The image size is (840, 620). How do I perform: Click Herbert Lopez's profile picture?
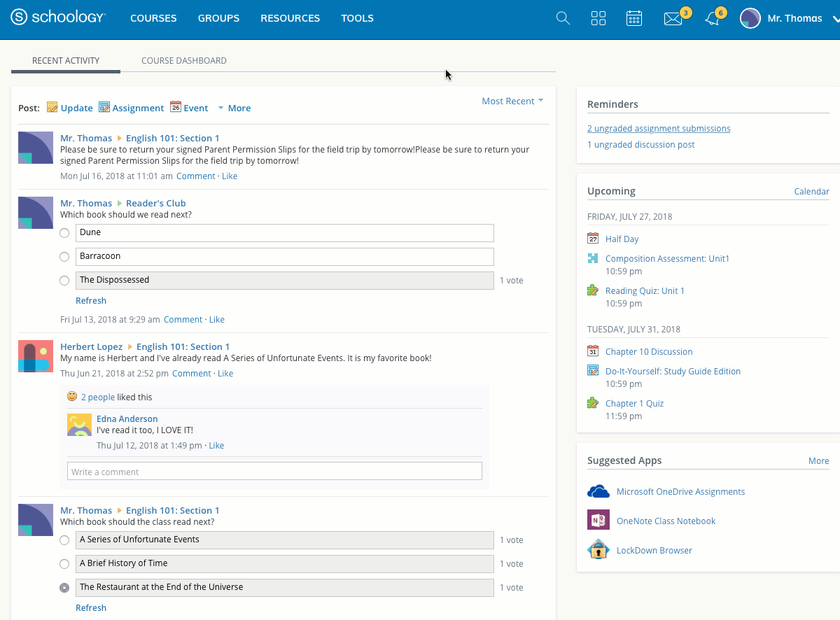36,356
